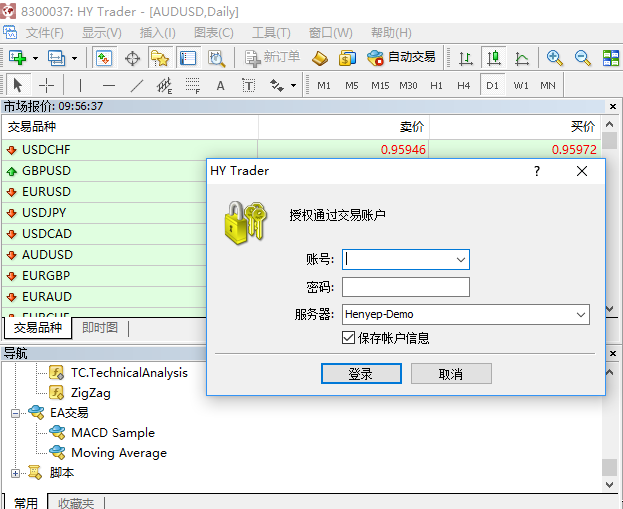Image resolution: width=623 pixels, height=509 pixels.
Task: Select the cursor arrow tool
Action: point(17,85)
